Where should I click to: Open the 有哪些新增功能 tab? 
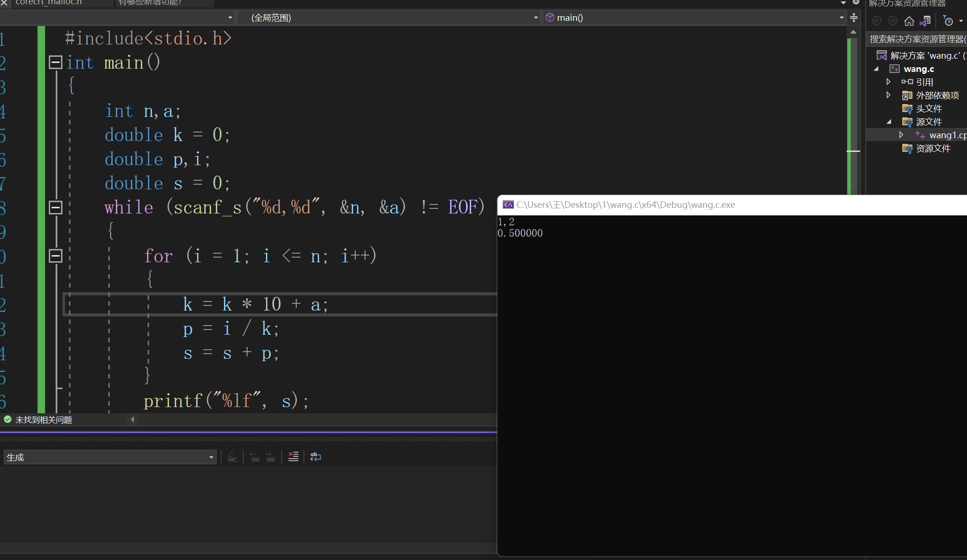[x=151, y=3]
